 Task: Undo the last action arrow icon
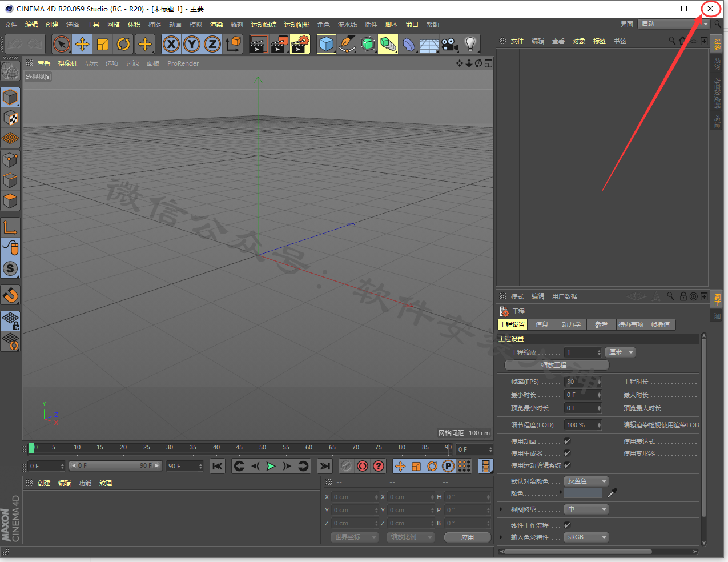pyautogui.click(x=15, y=44)
